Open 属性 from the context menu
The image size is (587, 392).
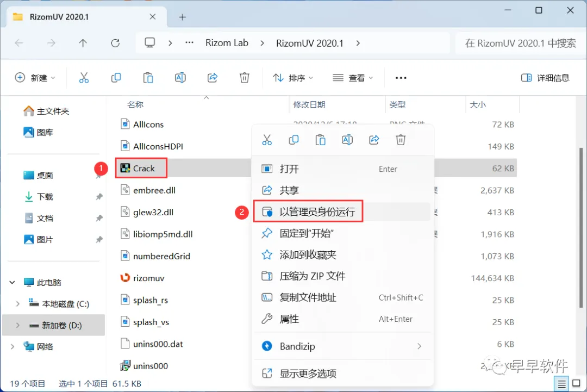[x=342, y=319]
